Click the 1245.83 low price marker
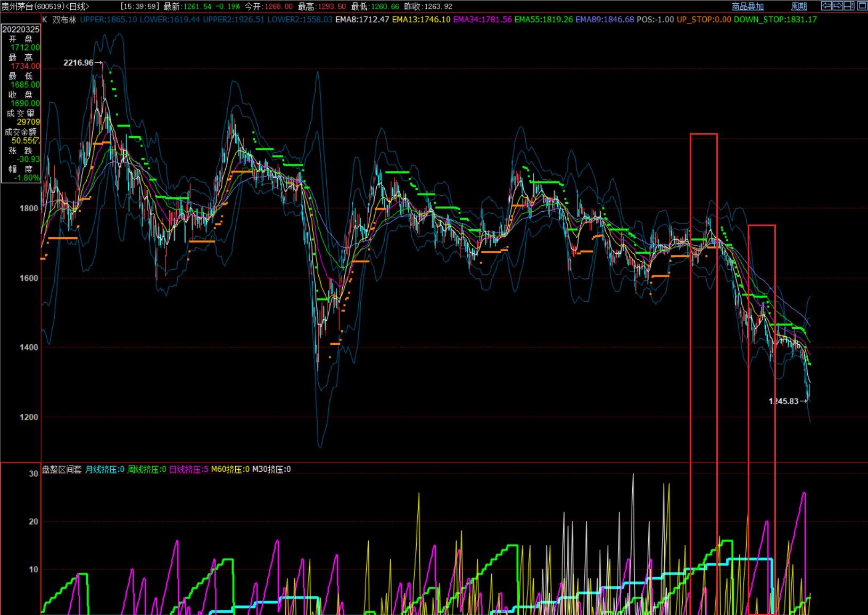The image size is (868, 615). click(783, 401)
